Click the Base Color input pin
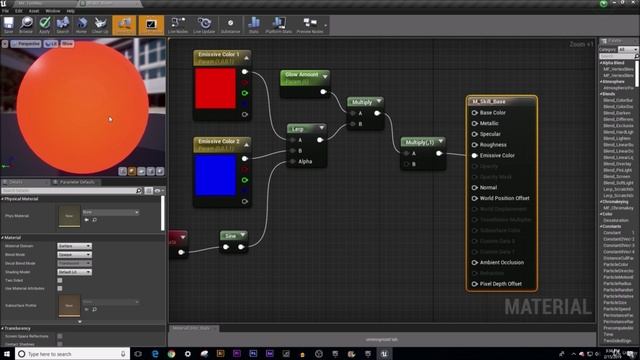The image size is (640, 360). coord(475,113)
